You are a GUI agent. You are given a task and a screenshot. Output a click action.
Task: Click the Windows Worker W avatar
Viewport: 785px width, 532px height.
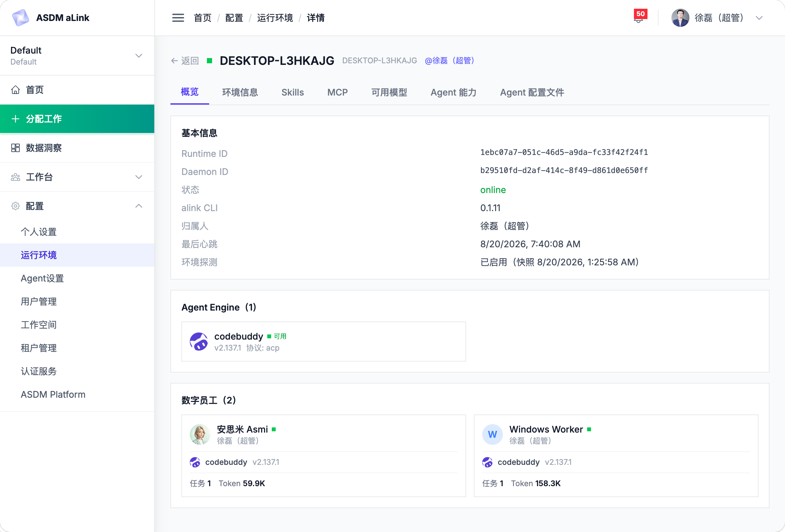pyautogui.click(x=492, y=435)
